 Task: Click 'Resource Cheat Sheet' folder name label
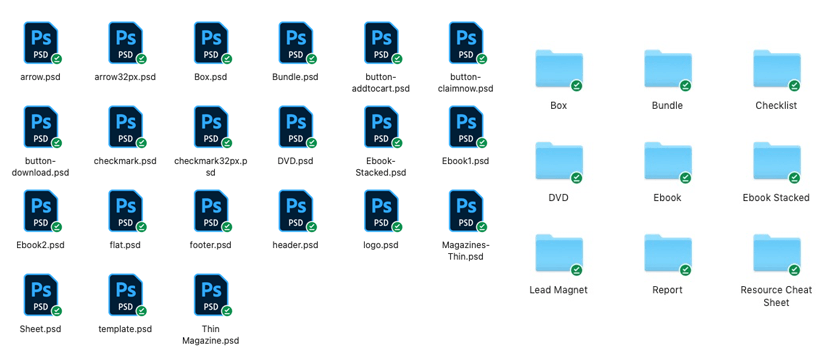pos(776,296)
